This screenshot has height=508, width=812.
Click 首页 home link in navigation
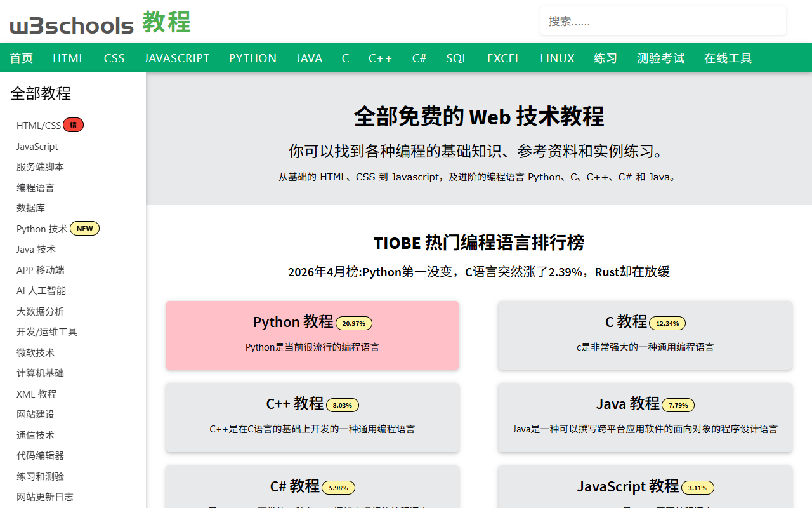pyautogui.click(x=22, y=58)
